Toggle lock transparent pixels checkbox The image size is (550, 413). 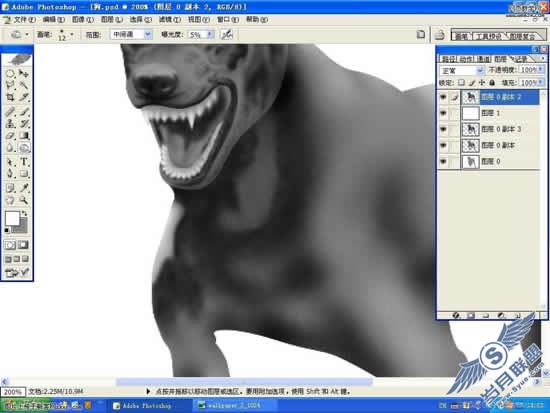point(462,83)
